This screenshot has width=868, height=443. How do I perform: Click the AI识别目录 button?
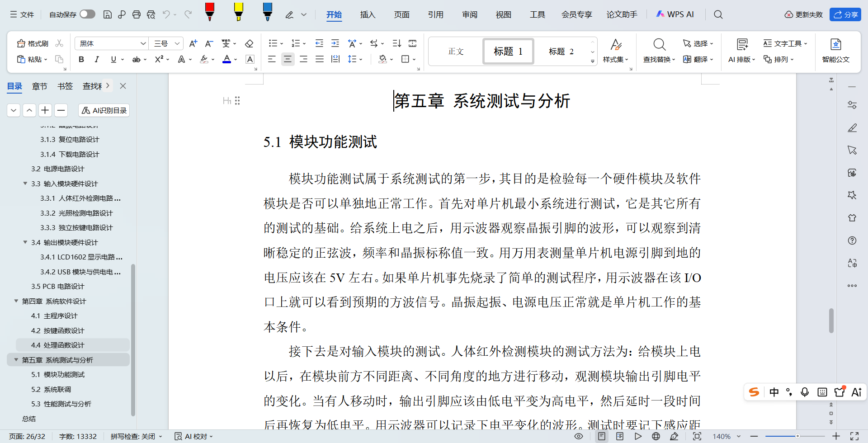coord(104,110)
